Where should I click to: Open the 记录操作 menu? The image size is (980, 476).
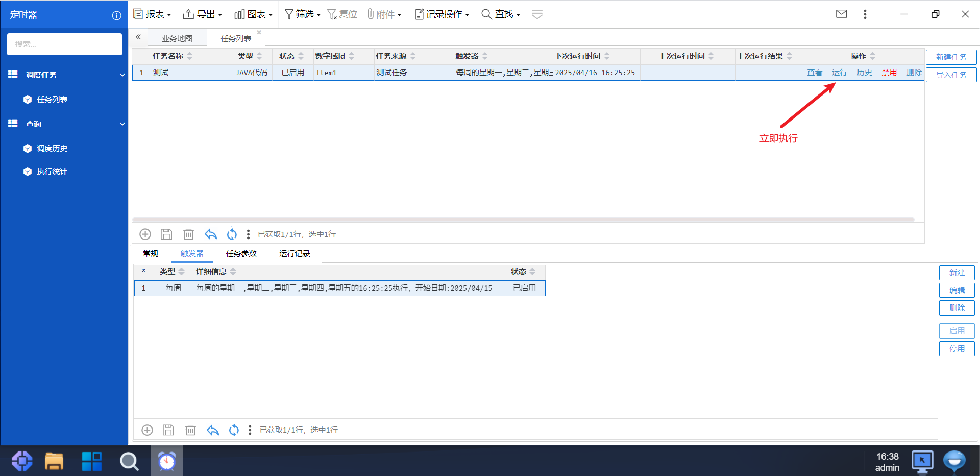442,14
